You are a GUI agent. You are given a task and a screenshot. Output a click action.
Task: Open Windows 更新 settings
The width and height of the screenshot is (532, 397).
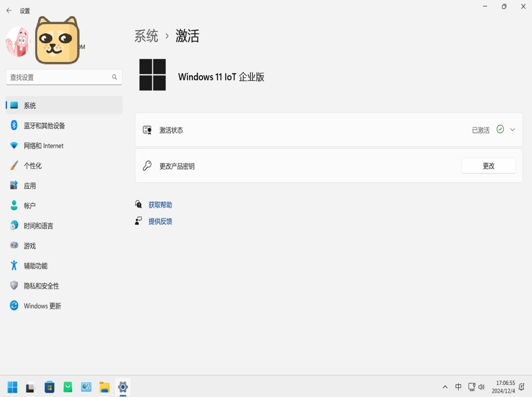tap(64, 305)
